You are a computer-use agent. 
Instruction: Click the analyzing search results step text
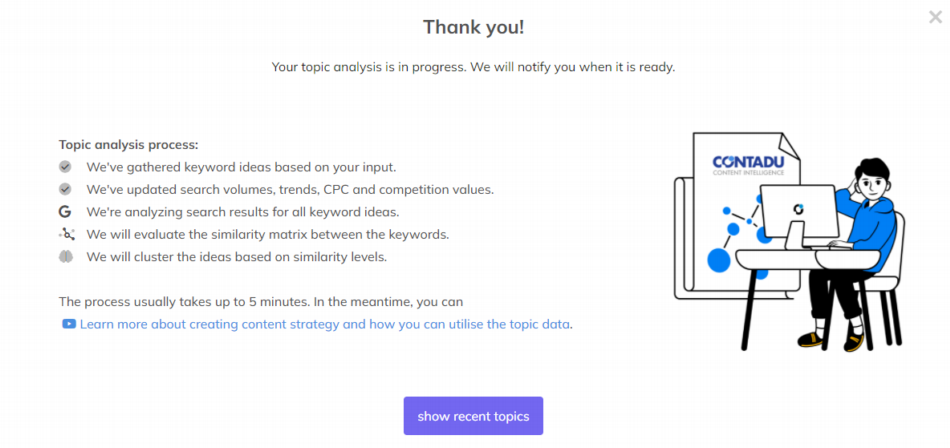242,212
